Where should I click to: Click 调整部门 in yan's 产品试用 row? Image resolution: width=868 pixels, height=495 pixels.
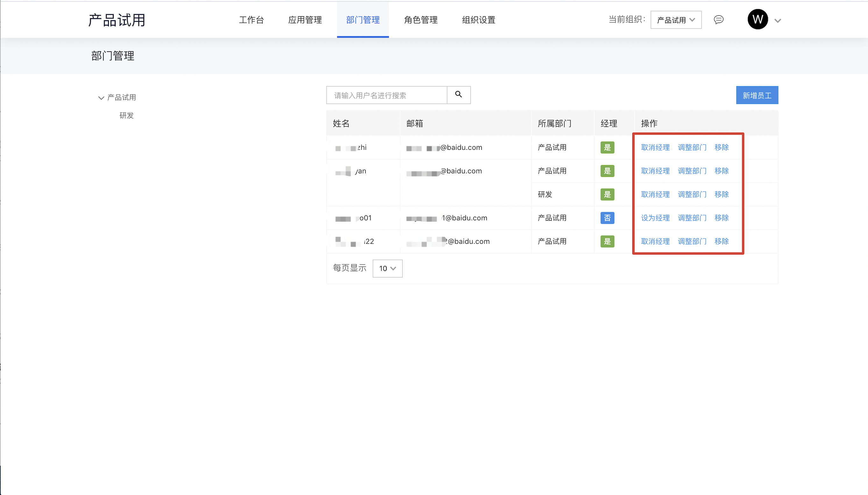point(692,171)
